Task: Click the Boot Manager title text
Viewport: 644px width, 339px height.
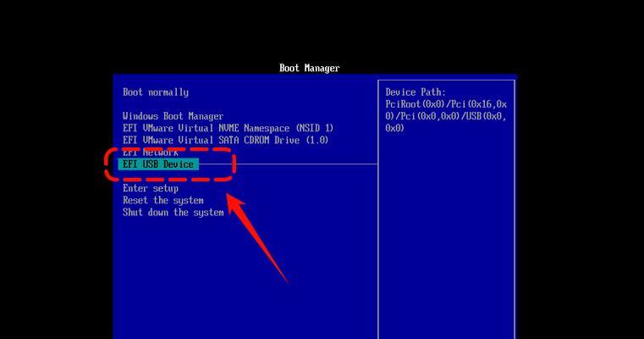Action: pyautogui.click(x=309, y=68)
